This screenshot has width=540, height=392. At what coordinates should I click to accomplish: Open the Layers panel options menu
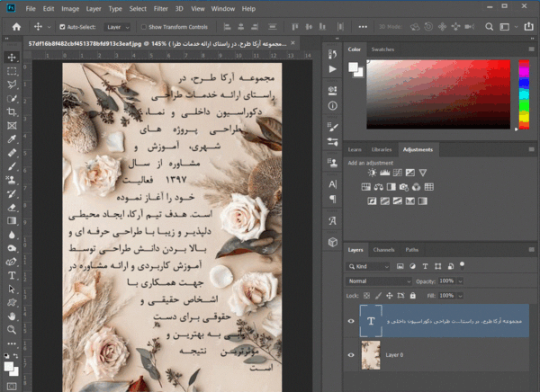pos(531,250)
